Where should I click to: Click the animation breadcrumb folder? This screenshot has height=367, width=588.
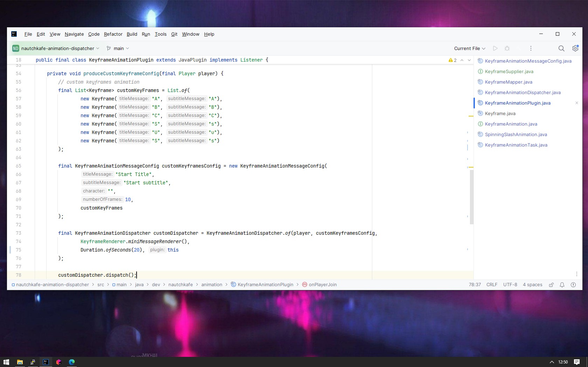[x=212, y=285]
